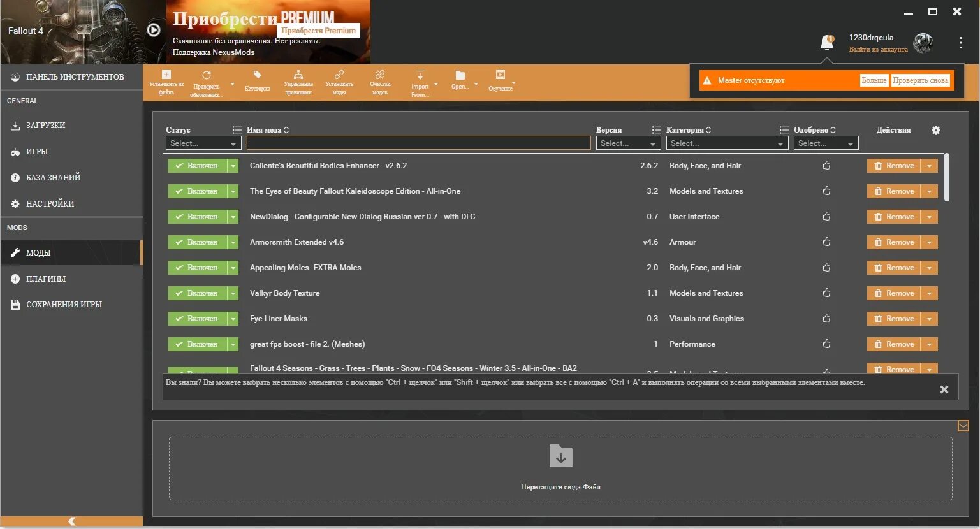Click Open folder toolbar icon
This screenshot has height=529, width=980.
[x=460, y=75]
